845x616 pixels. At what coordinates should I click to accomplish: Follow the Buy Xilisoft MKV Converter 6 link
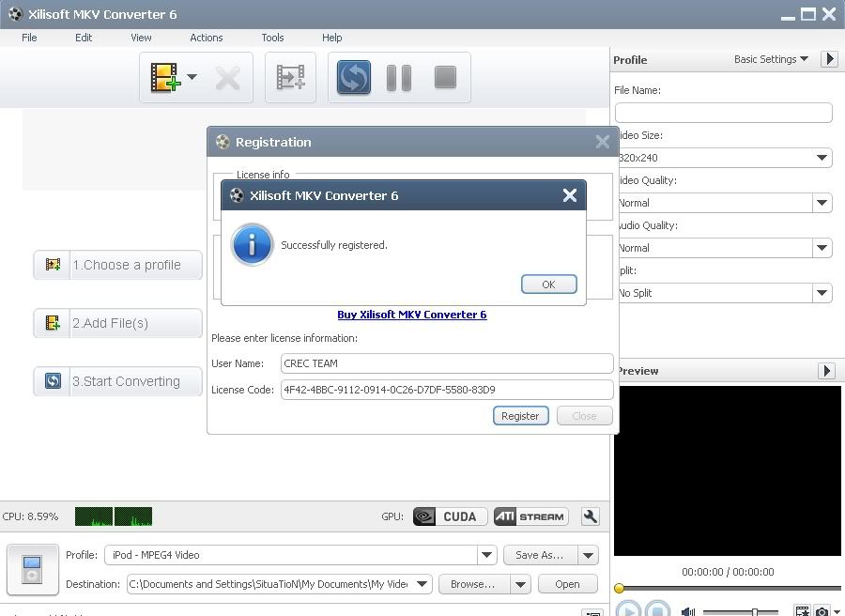[x=412, y=315]
